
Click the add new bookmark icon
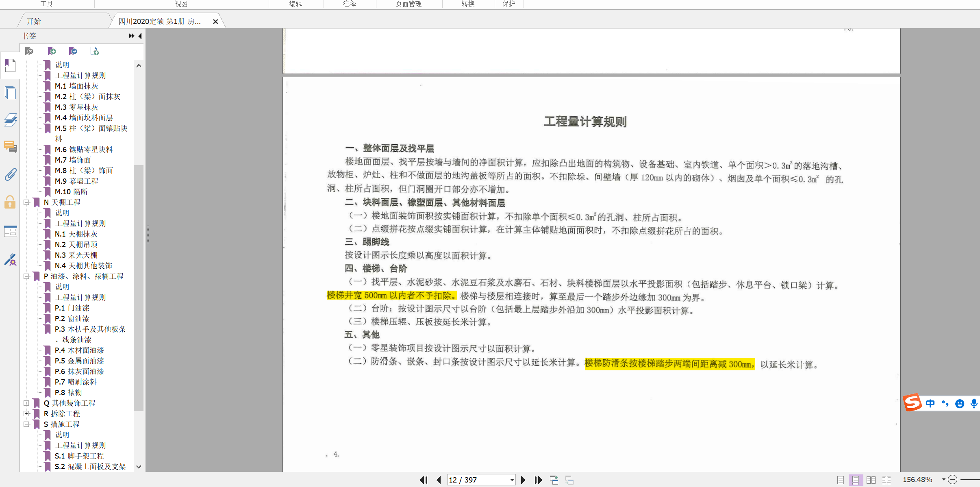(x=52, y=51)
